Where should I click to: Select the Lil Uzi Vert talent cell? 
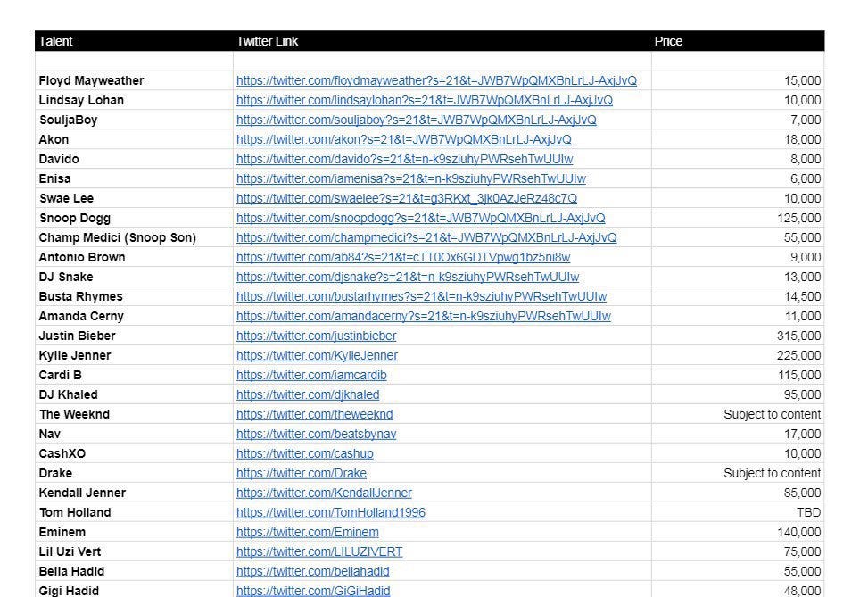tap(134, 552)
